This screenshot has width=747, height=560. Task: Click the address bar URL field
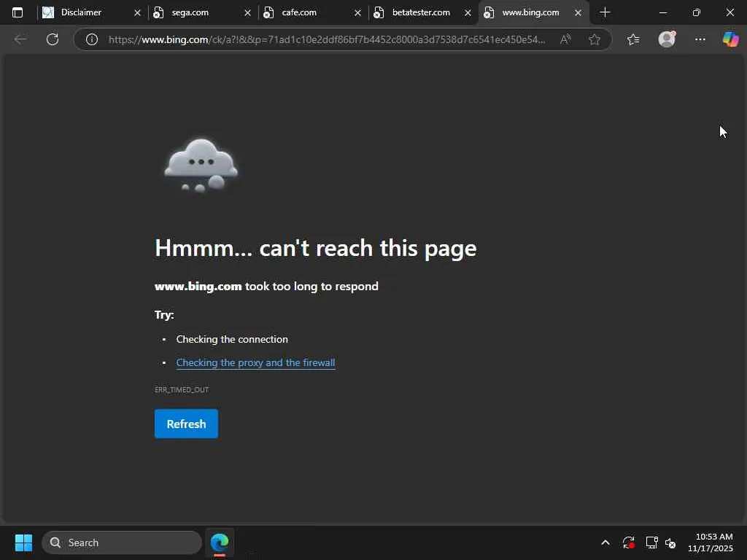click(x=327, y=39)
